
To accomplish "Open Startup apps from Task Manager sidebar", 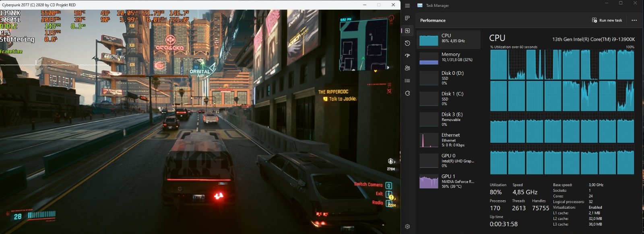I will [x=407, y=55].
